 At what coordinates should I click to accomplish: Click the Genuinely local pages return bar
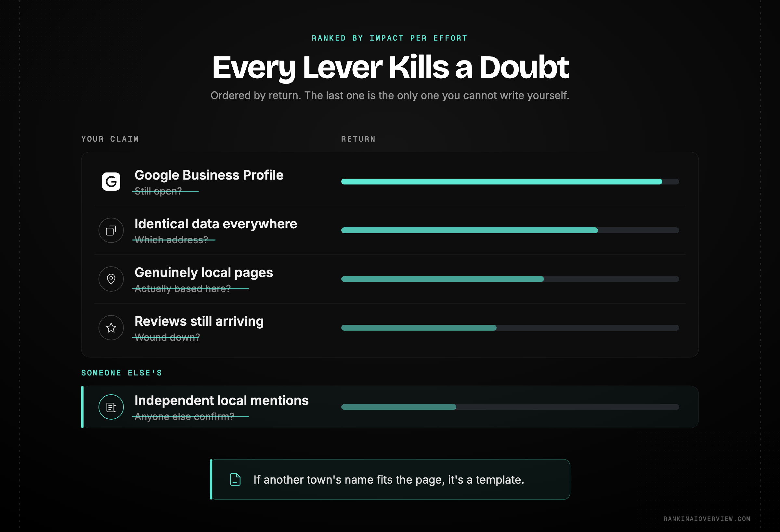[x=510, y=279]
